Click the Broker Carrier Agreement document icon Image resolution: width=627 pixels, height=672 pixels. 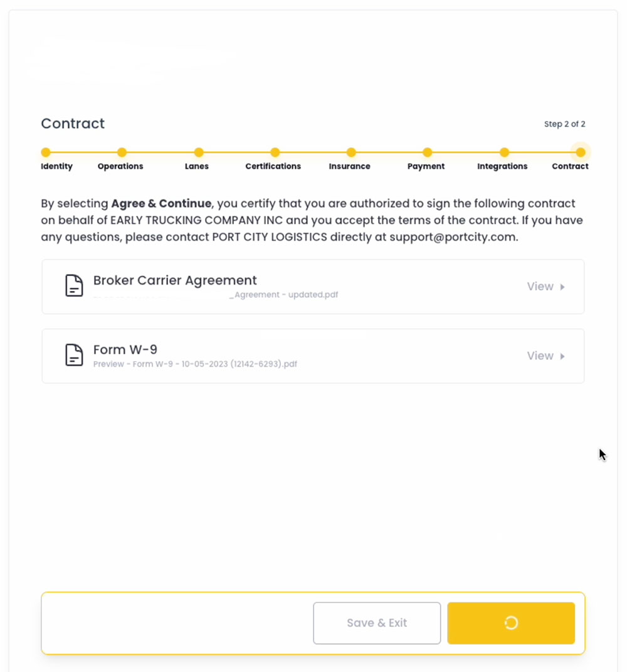(x=74, y=286)
